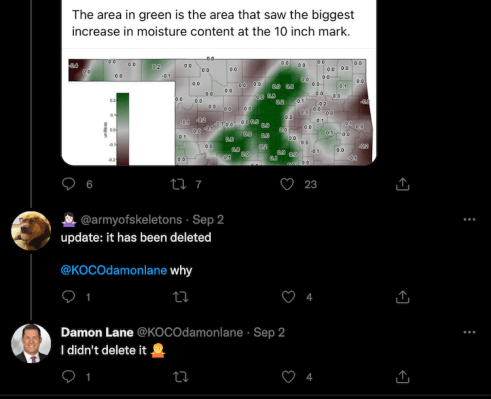The image size is (491, 399).
Task: Open more options for @armyofskeletons tweet
Action: point(469,219)
